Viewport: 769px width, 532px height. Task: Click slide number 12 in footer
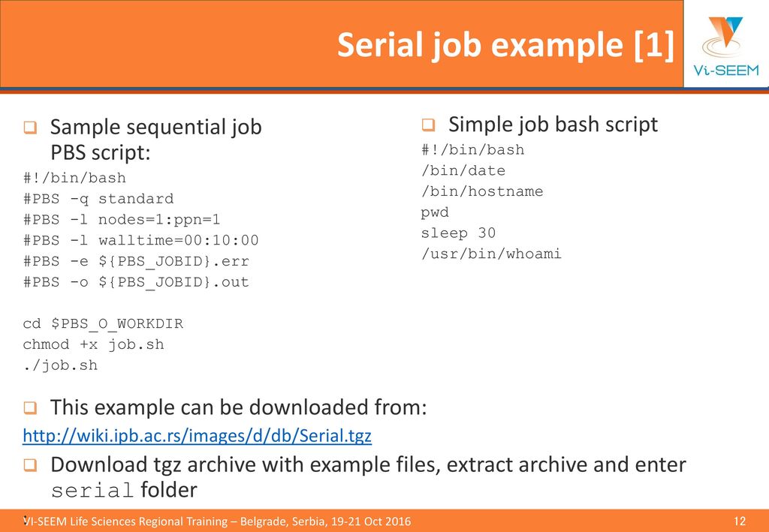click(x=740, y=521)
